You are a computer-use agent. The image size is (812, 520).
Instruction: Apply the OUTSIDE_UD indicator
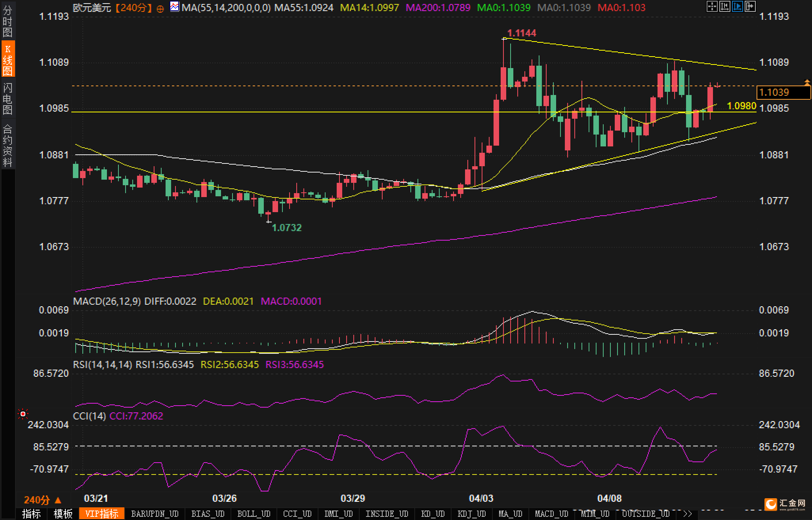click(x=646, y=514)
